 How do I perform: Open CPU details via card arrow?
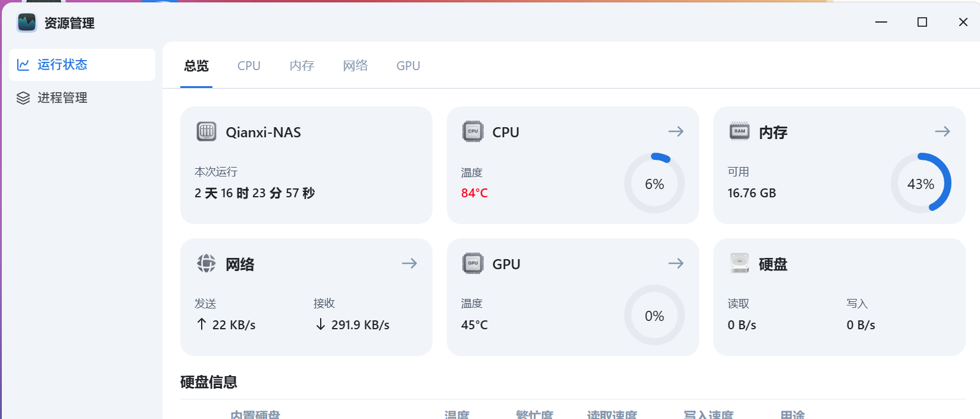coord(676,131)
